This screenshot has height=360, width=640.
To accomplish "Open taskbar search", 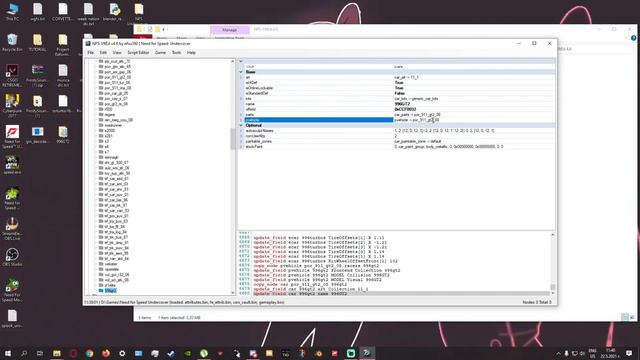I will coord(24,353).
